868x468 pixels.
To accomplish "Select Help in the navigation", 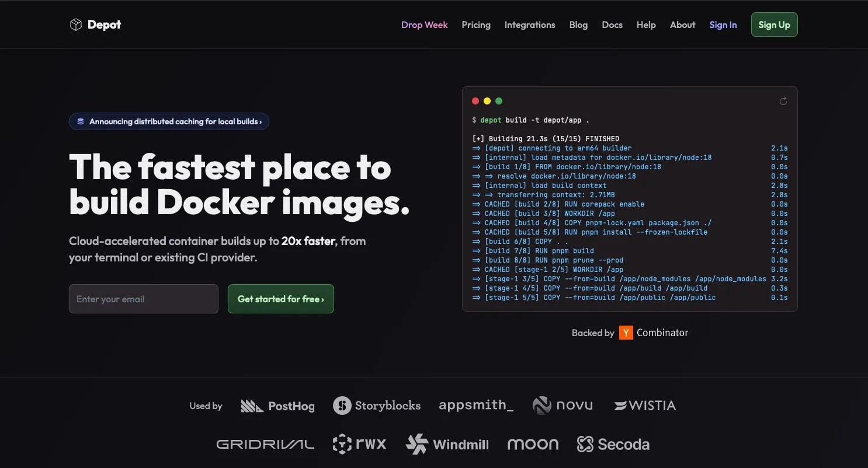I will pos(646,25).
